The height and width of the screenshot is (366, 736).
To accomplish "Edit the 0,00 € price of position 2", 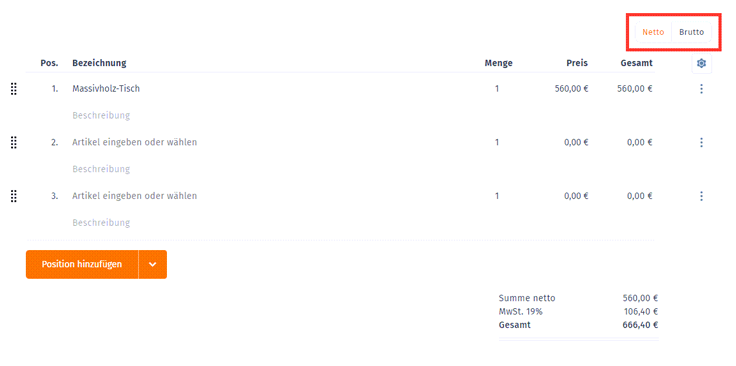I will click(x=576, y=142).
